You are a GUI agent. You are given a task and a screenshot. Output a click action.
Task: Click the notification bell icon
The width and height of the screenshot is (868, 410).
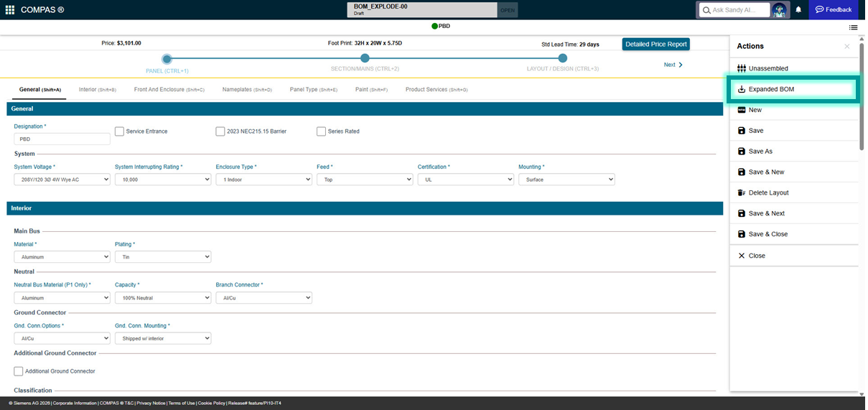point(798,10)
